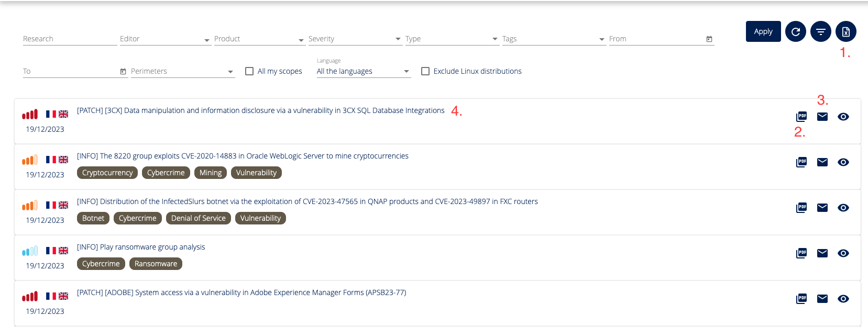Email the Adobe Experience Manager bulletin
The height and width of the screenshot is (327, 868).
click(x=822, y=299)
